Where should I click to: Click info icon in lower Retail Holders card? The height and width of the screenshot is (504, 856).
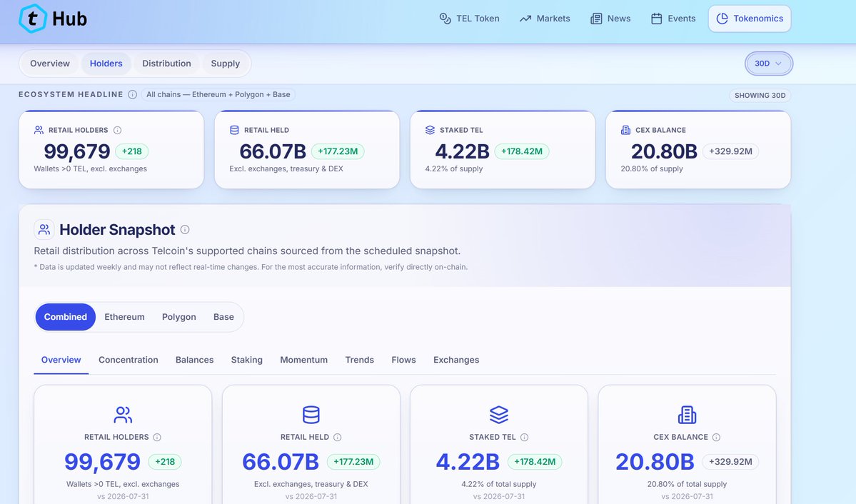coord(157,438)
